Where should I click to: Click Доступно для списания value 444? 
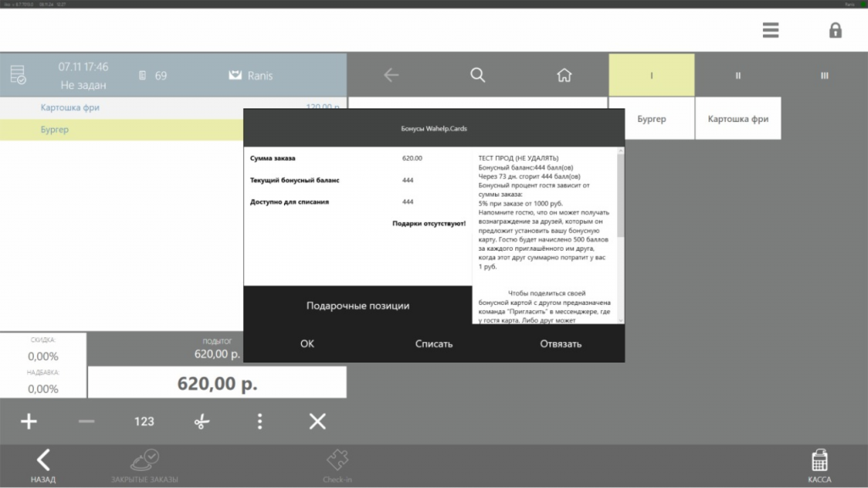click(x=408, y=202)
